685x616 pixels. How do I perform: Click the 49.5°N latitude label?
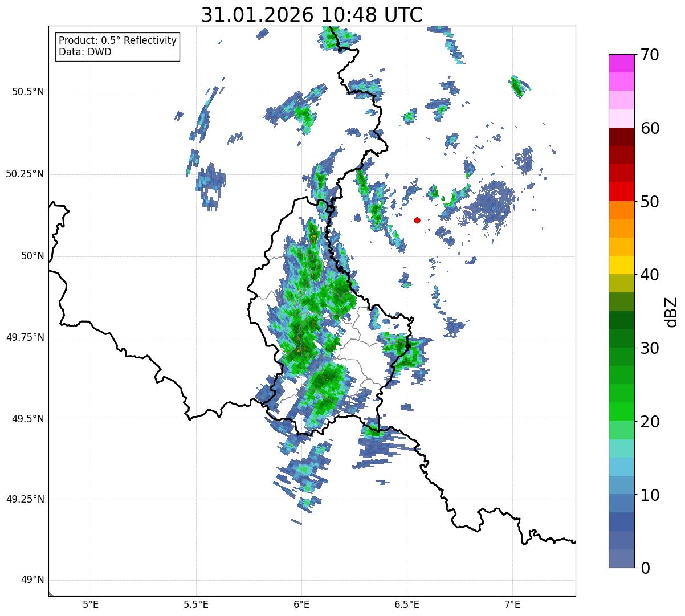coord(27,419)
